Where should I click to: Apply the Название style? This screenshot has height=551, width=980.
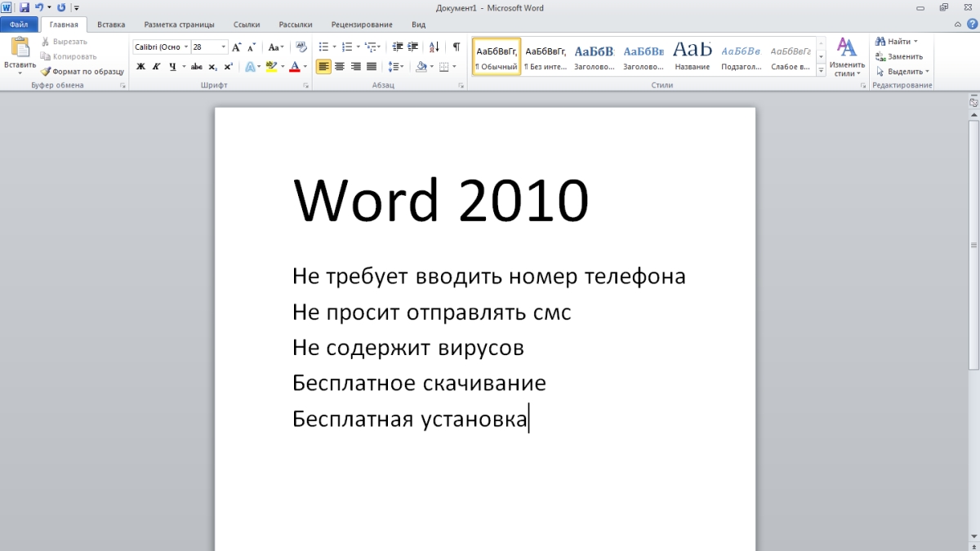coord(693,56)
